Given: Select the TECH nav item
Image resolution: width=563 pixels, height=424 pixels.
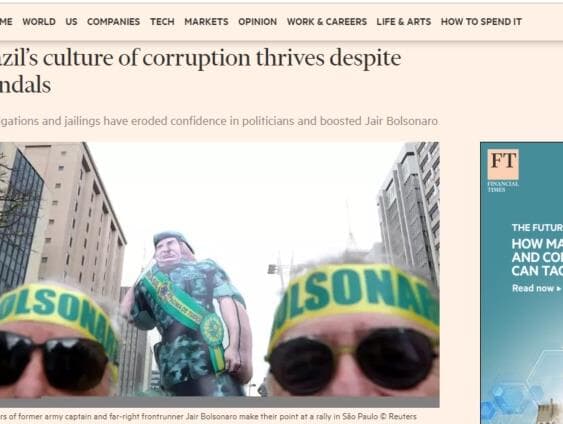Looking at the screenshot, I should (x=162, y=22).
